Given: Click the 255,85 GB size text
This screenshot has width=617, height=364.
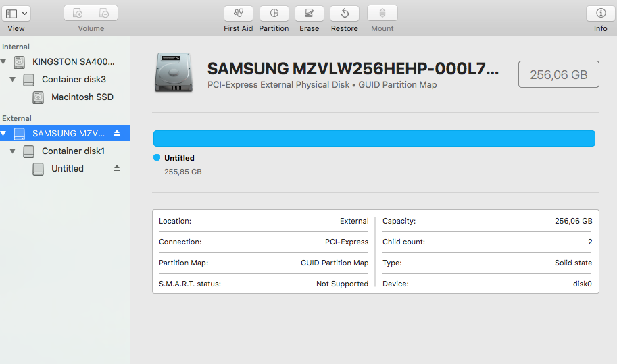Looking at the screenshot, I should [183, 172].
